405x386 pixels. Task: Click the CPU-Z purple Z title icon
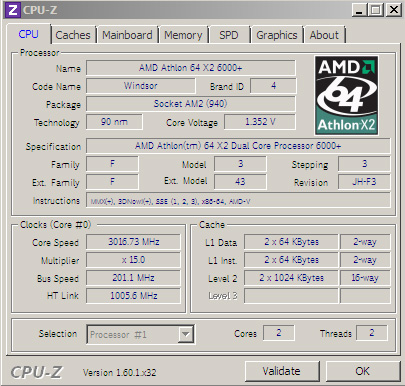coord(13,10)
